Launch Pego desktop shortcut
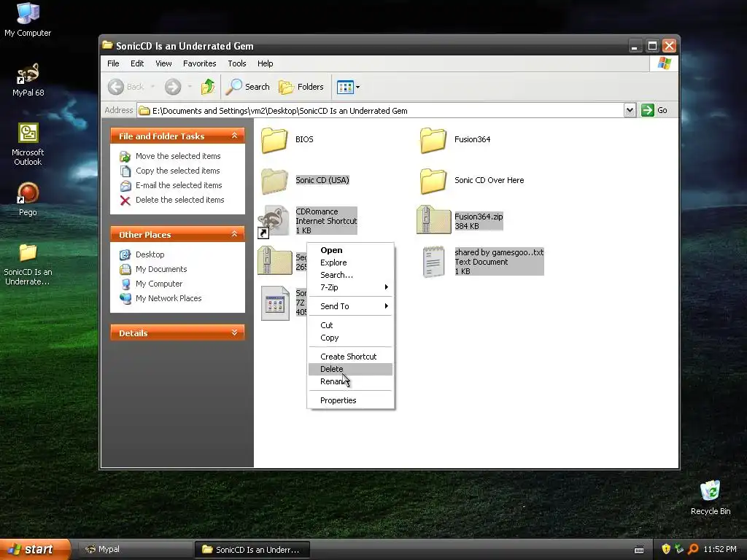Screen dimensions: 747x560 (x=28, y=200)
